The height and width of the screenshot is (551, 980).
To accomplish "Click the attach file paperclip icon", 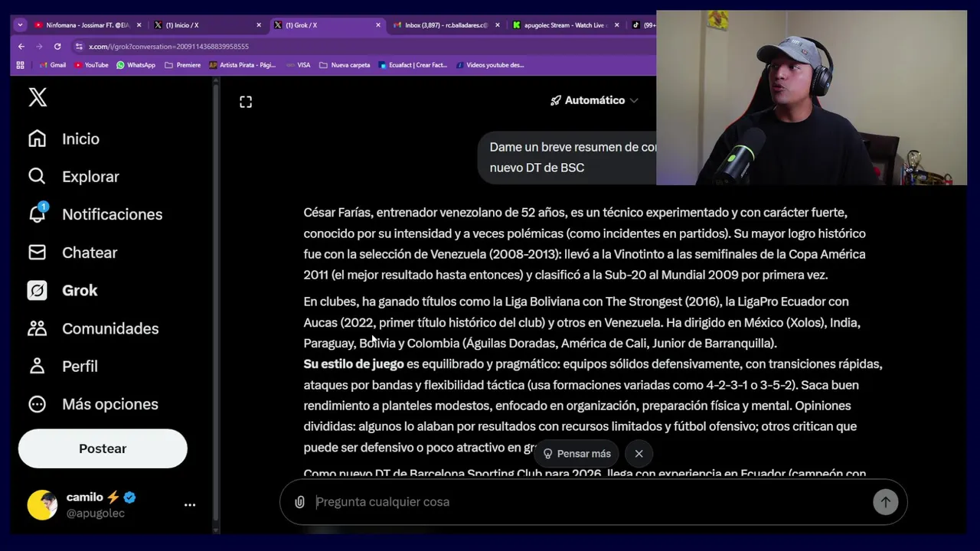I will coord(299,502).
